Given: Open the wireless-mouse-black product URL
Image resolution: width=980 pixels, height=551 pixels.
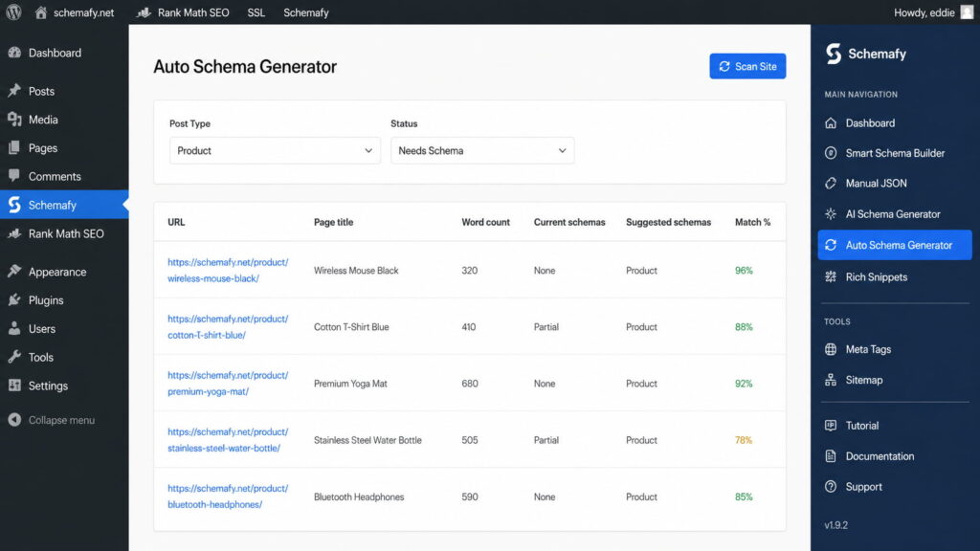Looking at the screenshot, I should point(228,271).
